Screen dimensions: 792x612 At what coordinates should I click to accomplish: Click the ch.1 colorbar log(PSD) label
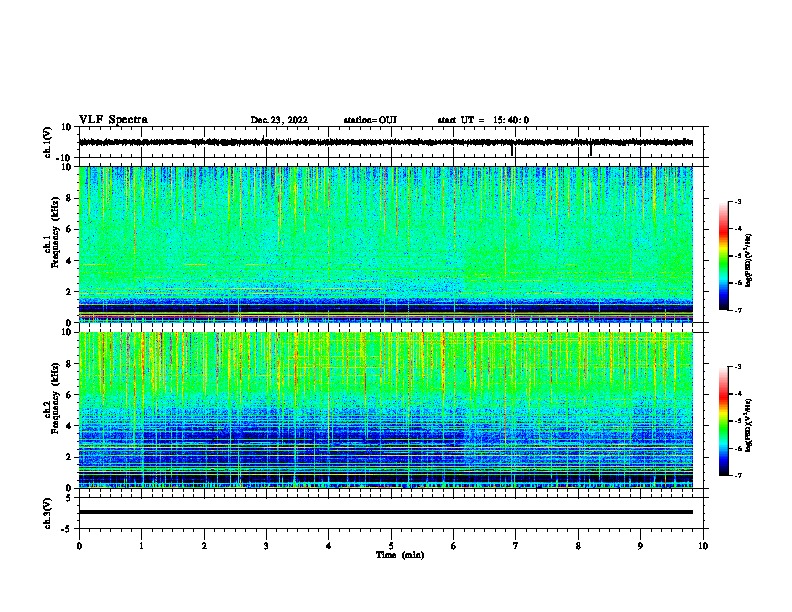click(x=748, y=260)
